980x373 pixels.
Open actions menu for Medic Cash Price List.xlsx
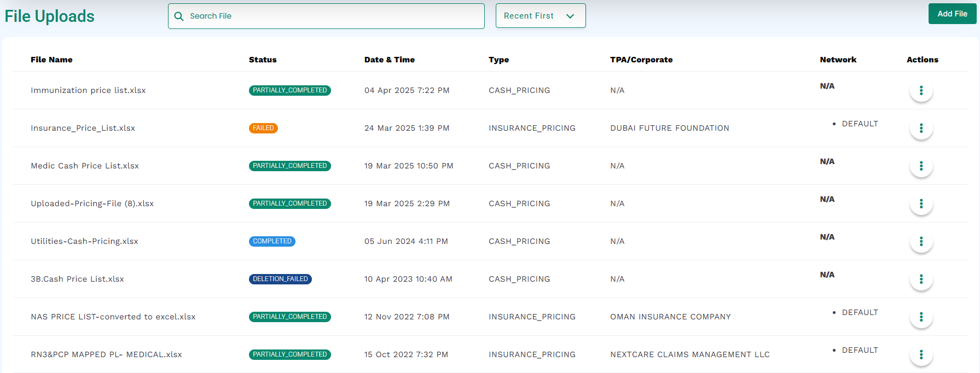[921, 166]
